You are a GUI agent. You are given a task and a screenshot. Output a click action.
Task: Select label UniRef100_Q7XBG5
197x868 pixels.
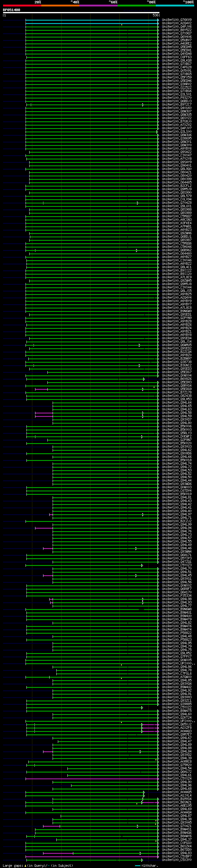[177, 74]
